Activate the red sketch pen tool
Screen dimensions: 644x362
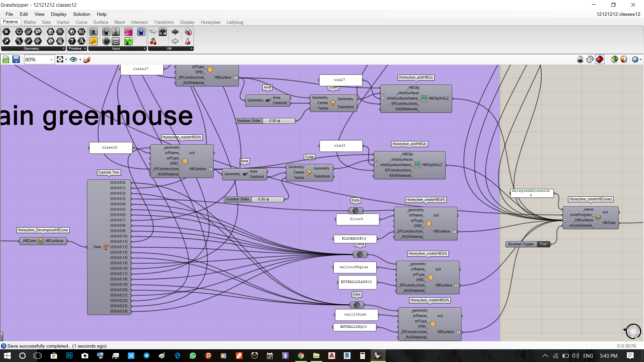[87, 59]
